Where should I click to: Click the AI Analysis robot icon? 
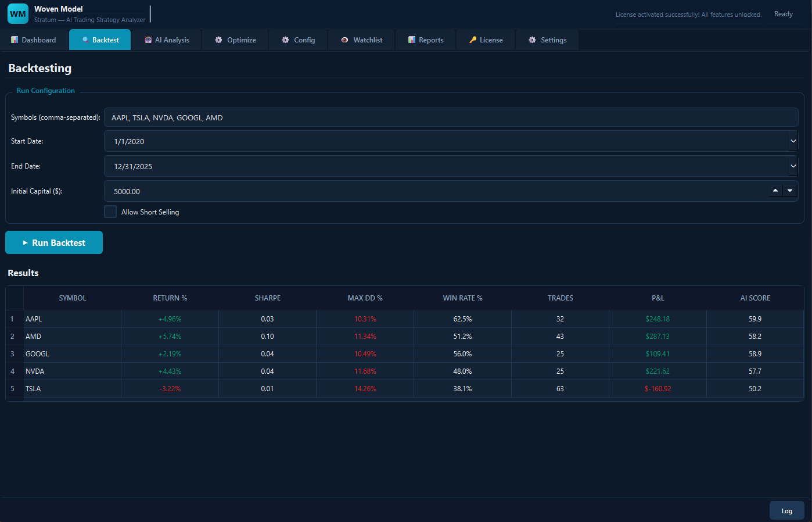(148, 40)
